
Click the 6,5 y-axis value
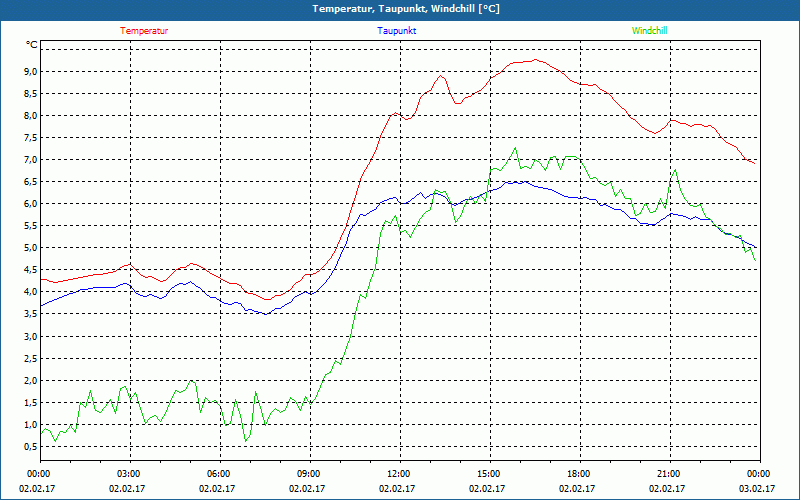[x=32, y=182]
